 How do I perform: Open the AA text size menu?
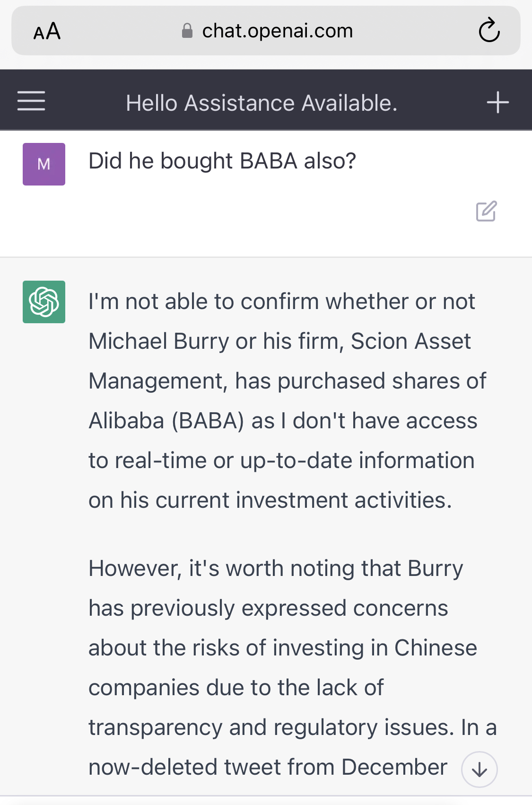[47, 32]
